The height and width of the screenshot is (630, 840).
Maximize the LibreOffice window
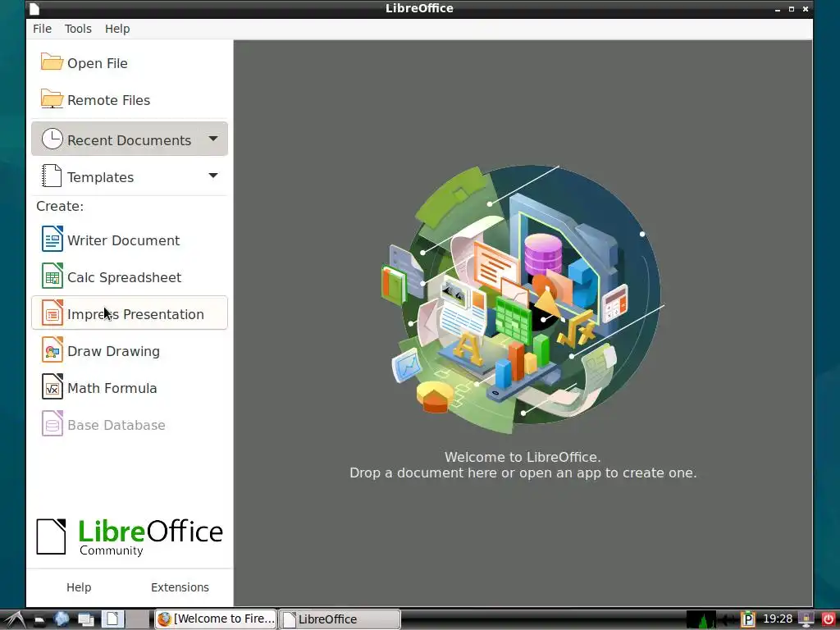[x=792, y=9]
